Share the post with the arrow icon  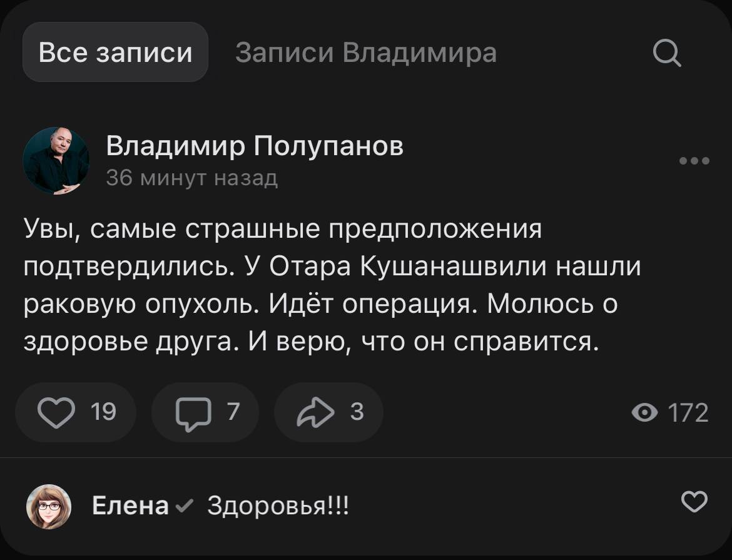(x=317, y=413)
